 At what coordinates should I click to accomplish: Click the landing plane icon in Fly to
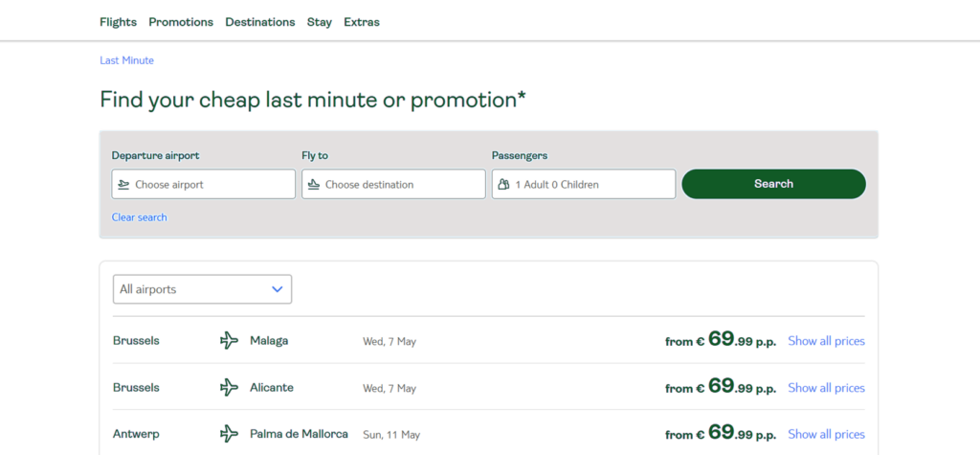(x=313, y=185)
